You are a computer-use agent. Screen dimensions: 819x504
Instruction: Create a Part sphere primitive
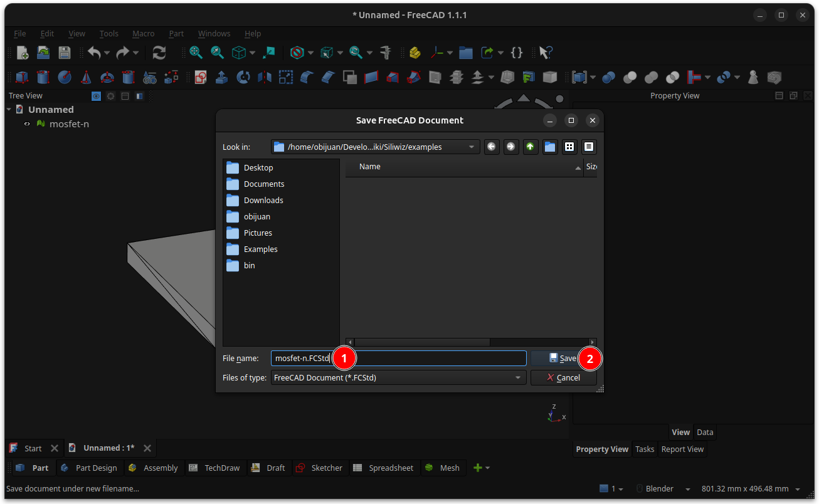pyautogui.click(x=65, y=77)
